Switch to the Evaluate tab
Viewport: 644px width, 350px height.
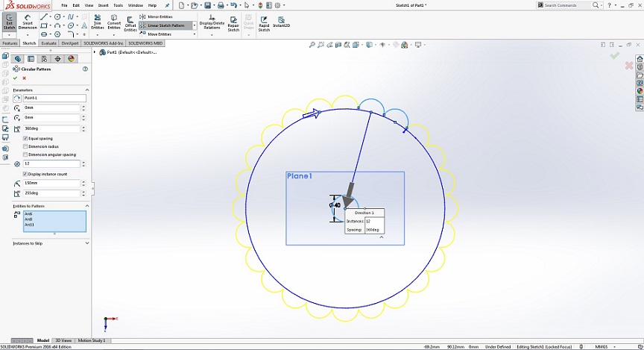click(49, 43)
